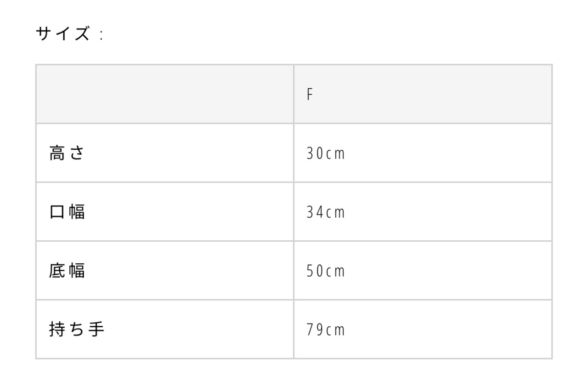Click the 口幅 row label
The width and height of the screenshot is (588, 386).
(x=67, y=212)
